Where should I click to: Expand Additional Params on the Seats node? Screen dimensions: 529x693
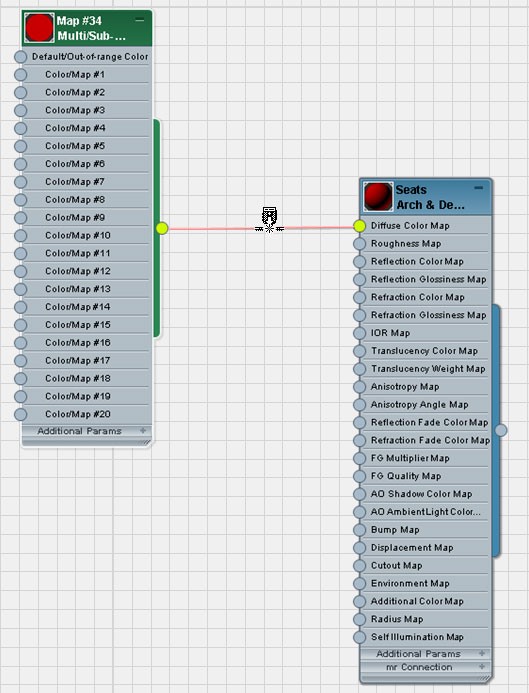pyautogui.click(x=482, y=653)
